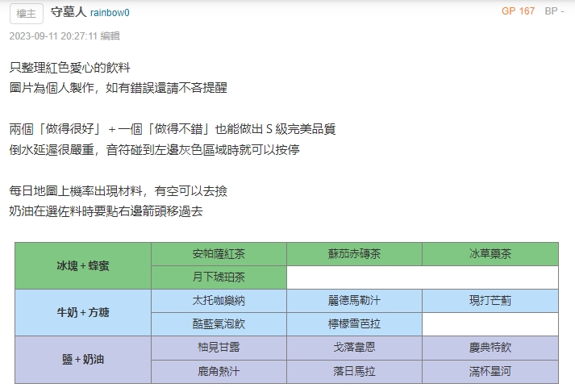Select the 滿杯星河 cell
The height and width of the screenshot is (392, 575).
coord(490,370)
